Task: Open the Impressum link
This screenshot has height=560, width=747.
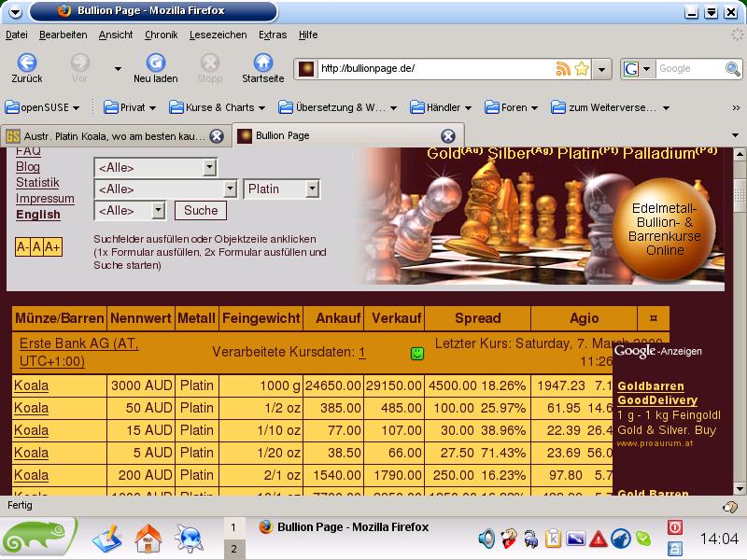Action: [45, 198]
